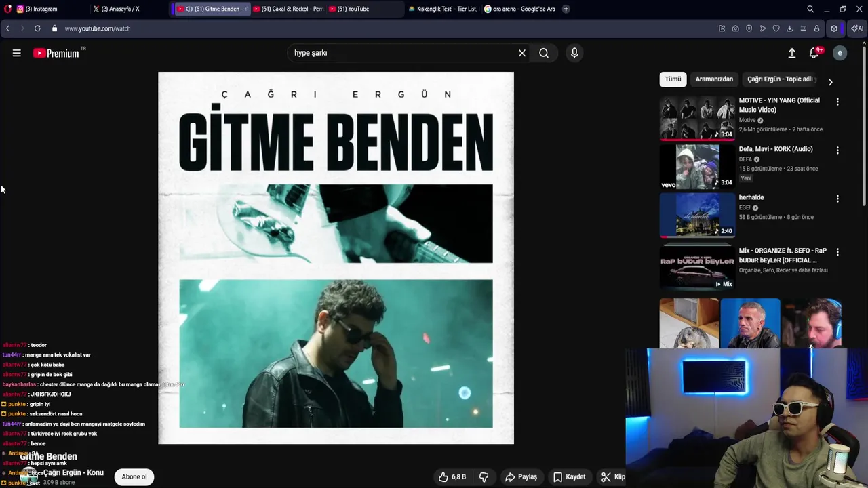Open the Short showing the gray-haired man
Image resolution: width=868 pixels, height=488 pixels.
[x=750, y=323]
